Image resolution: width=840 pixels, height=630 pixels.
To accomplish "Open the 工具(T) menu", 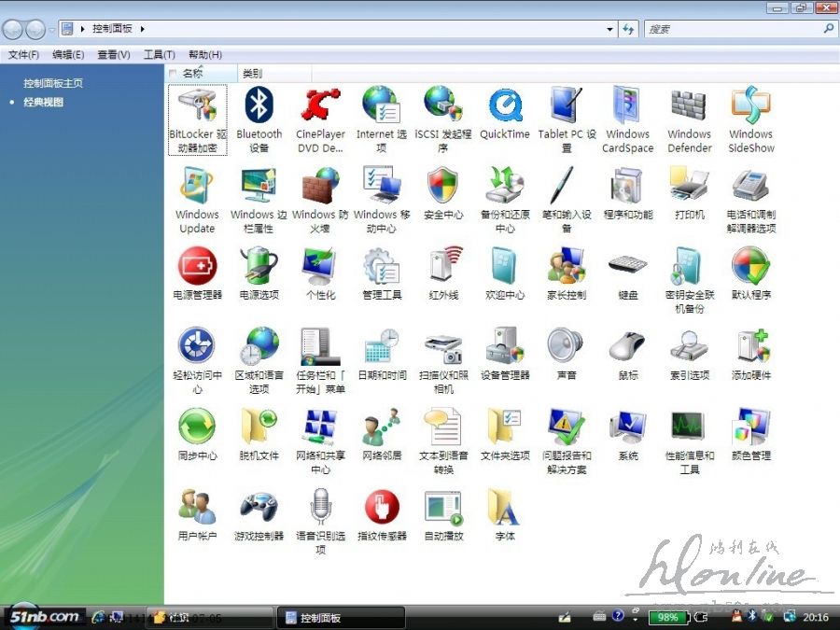I will (159, 55).
